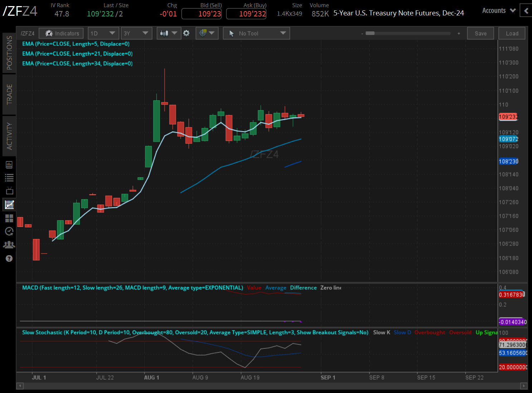Viewport: 532px width, 393px height.
Task: Click the zoom out minus icon
Action: 362,34
